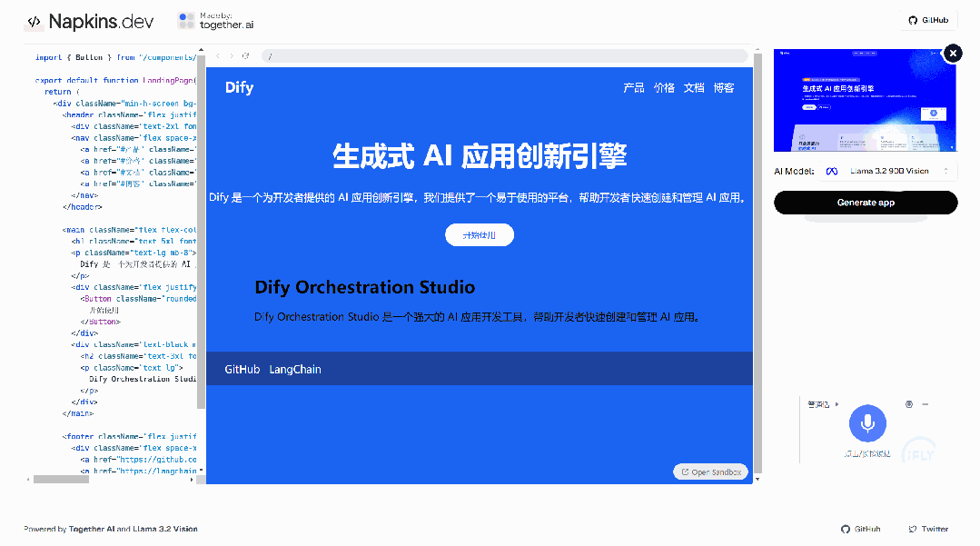Click the scroll left arrow of code panel
Screen dimensions: 980x546
click(28, 479)
